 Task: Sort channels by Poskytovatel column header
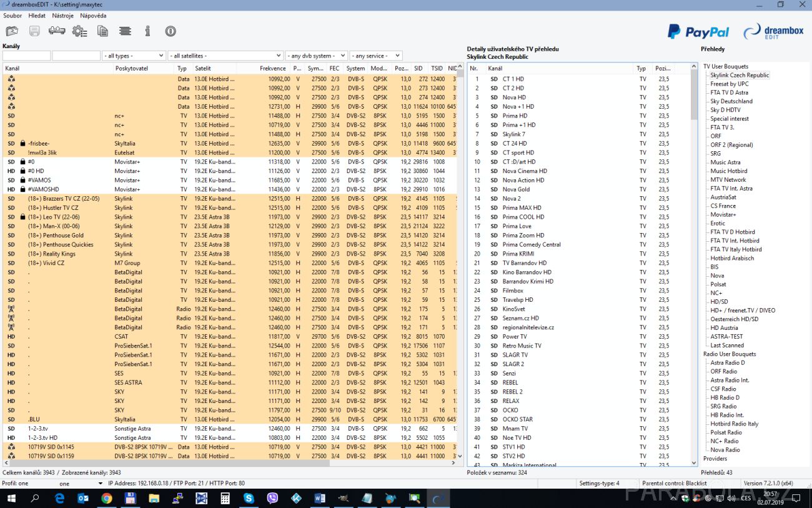(x=144, y=69)
